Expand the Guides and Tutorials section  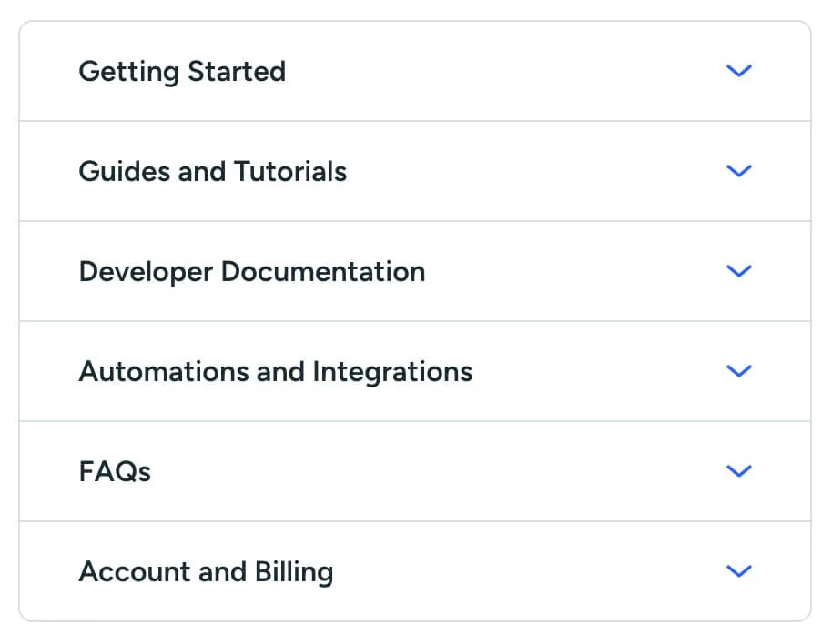click(x=415, y=171)
